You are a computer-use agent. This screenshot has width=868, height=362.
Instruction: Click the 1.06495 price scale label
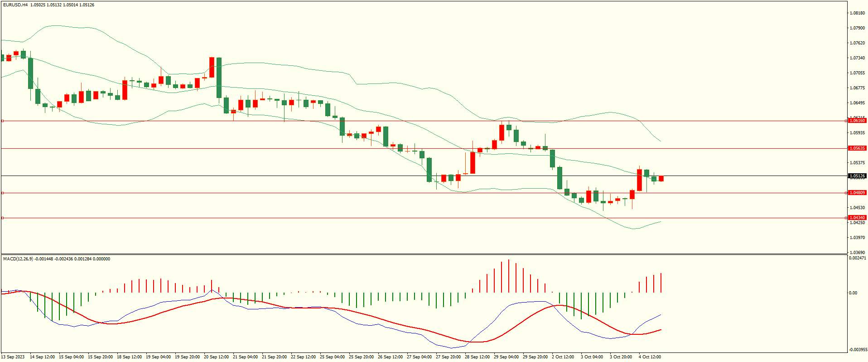coord(857,103)
